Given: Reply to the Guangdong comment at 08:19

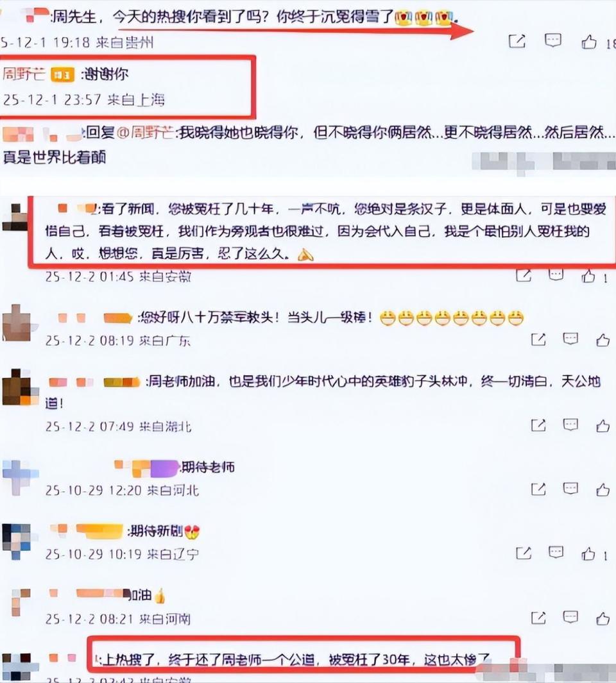Looking at the screenshot, I should (570, 339).
